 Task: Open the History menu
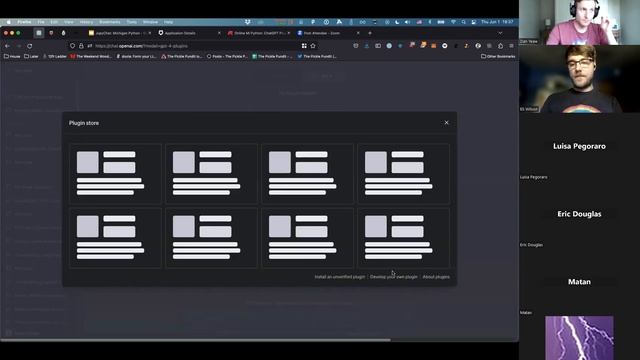pos(86,22)
